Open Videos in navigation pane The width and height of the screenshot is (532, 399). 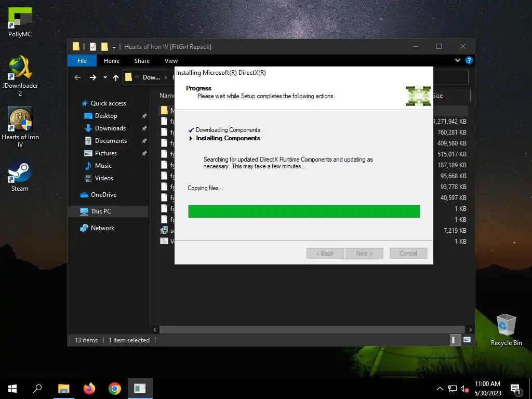point(99,178)
